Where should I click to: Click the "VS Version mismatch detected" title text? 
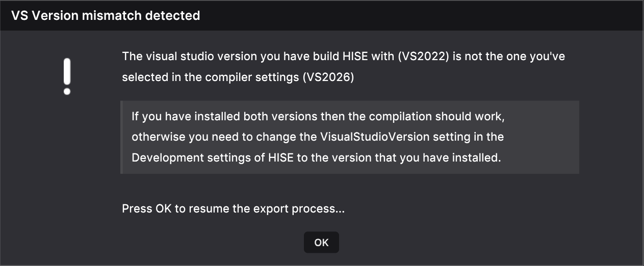click(106, 16)
